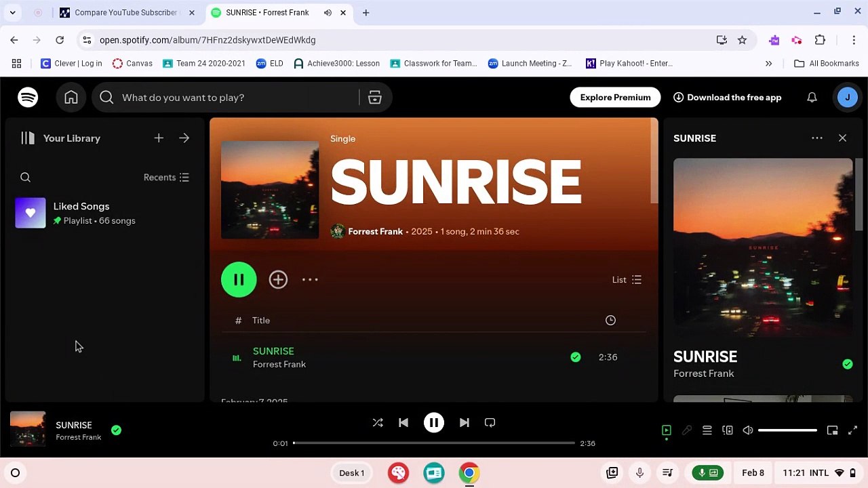Open the Queue icon in player bar
The image size is (868, 488).
[x=707, y=430]
